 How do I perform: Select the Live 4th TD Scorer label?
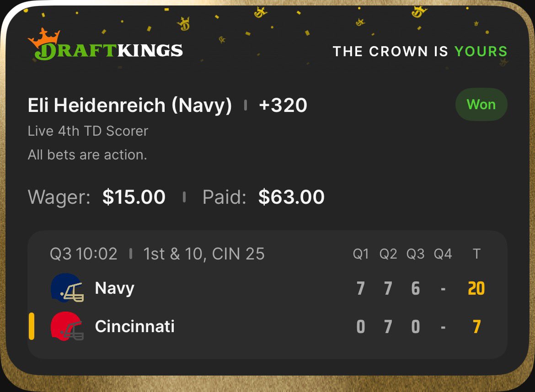tap(88, 131)
